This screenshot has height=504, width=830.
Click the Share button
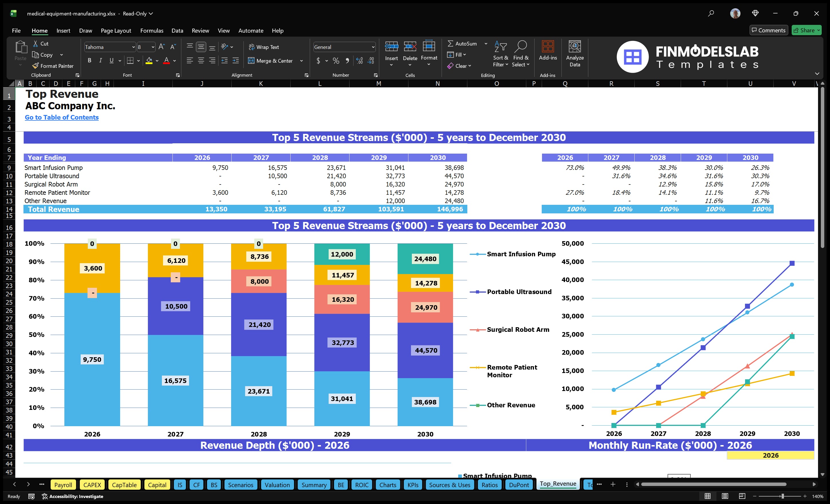807,30
